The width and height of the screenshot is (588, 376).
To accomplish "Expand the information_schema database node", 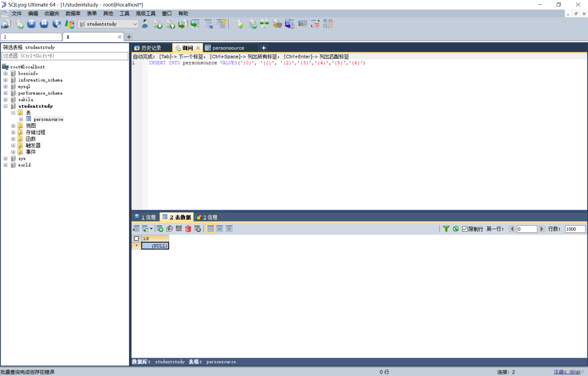I will tap(5, 80).
